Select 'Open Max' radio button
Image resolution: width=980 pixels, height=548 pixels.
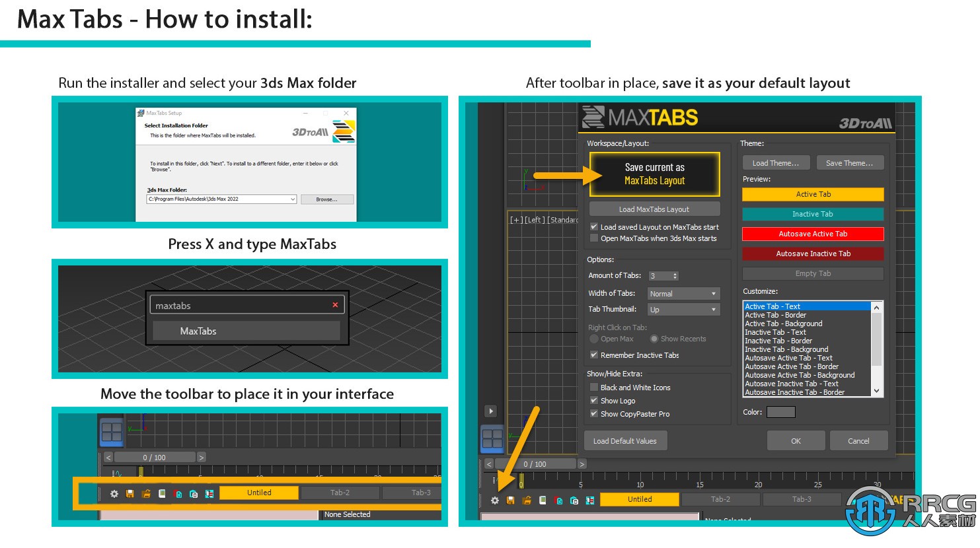594,339
